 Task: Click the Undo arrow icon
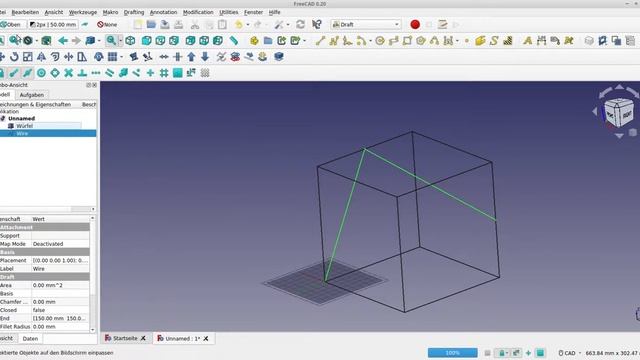tap(239, 24)
